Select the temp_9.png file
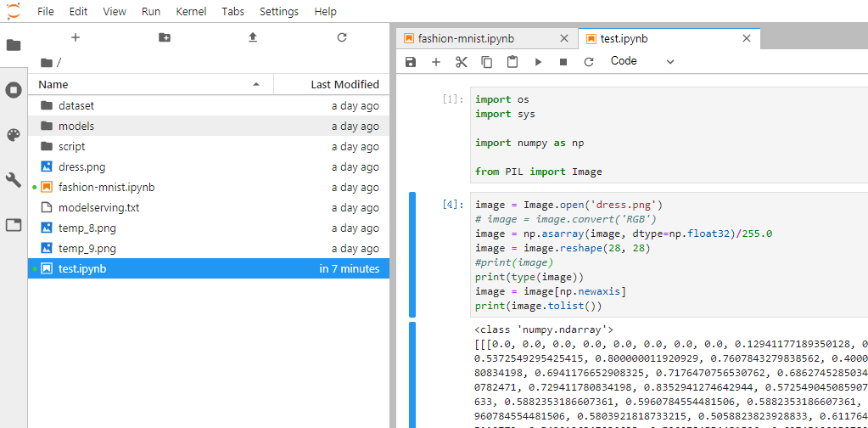Viewport: 868px width, 428px height. tap(209, 248)
